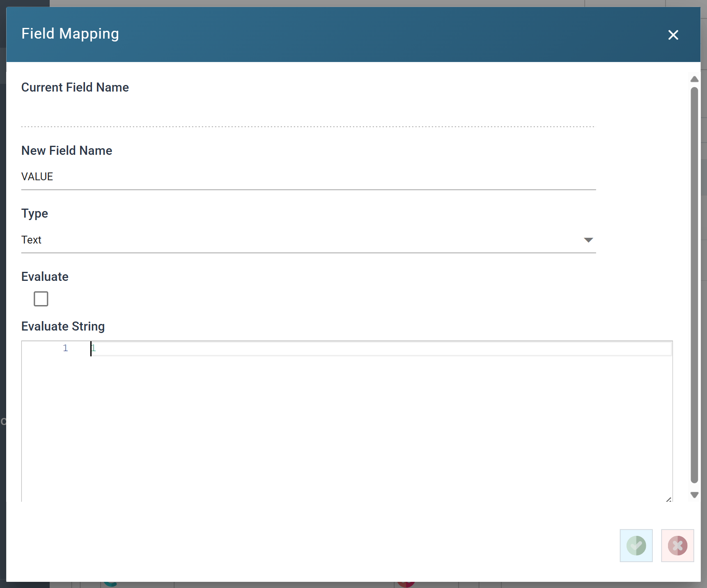Click the dialog scroll up arrow
This screenshot has width=707, height=588.
(x=694, y=79)
